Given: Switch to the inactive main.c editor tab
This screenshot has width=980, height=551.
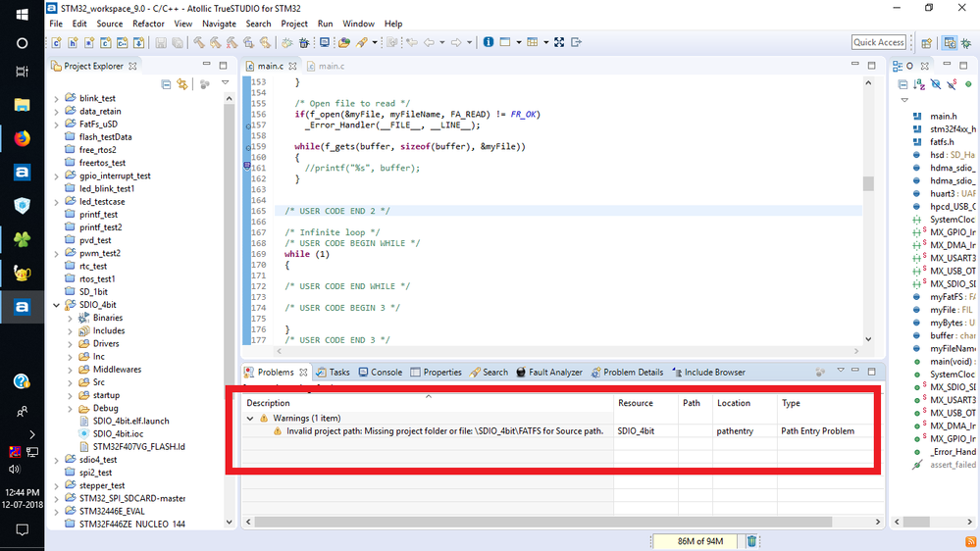Looking at the screenshot, I should click(x=326, y=66).
